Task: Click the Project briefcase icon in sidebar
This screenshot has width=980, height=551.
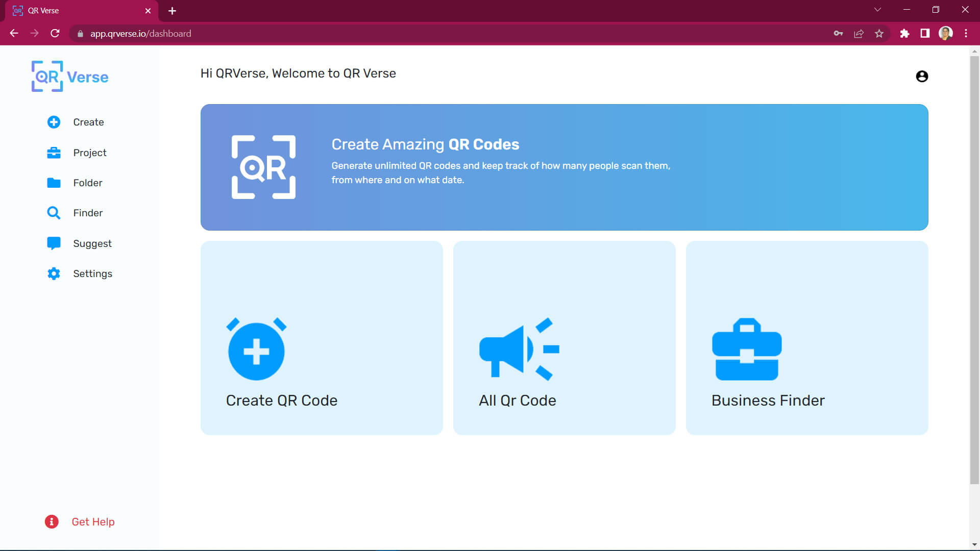Action: pos(54,153)
